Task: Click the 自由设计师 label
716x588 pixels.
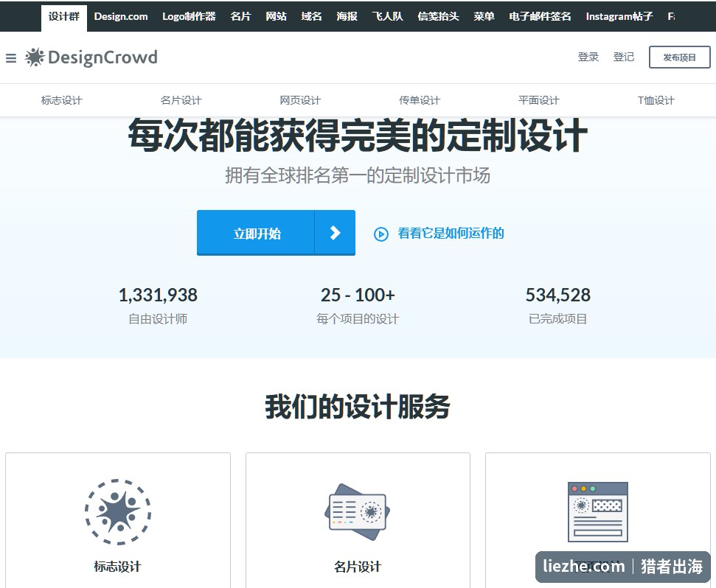Action: tap(158, 319)
